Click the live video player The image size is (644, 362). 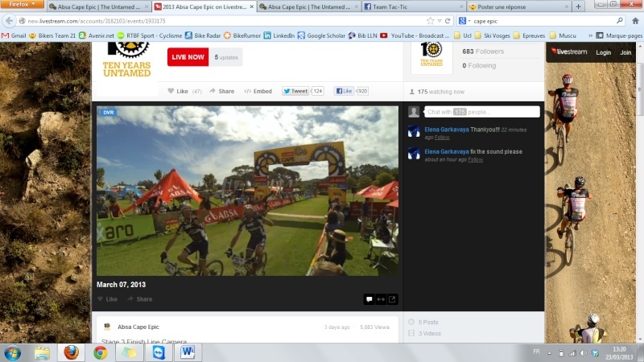click(x=247, y=191)
